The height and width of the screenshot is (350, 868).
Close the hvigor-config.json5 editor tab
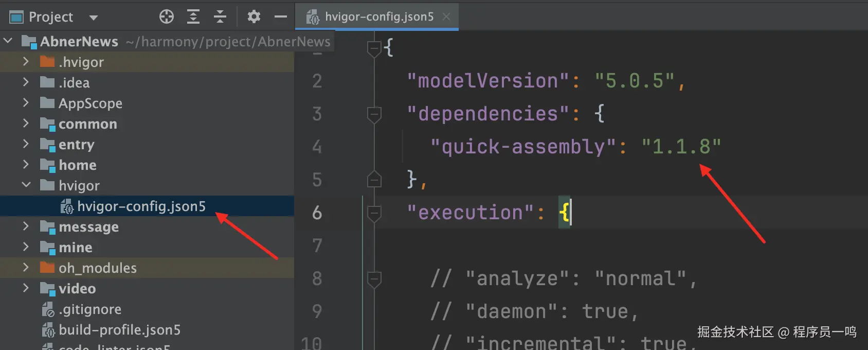pyautogui.click(x=446, y=16)
